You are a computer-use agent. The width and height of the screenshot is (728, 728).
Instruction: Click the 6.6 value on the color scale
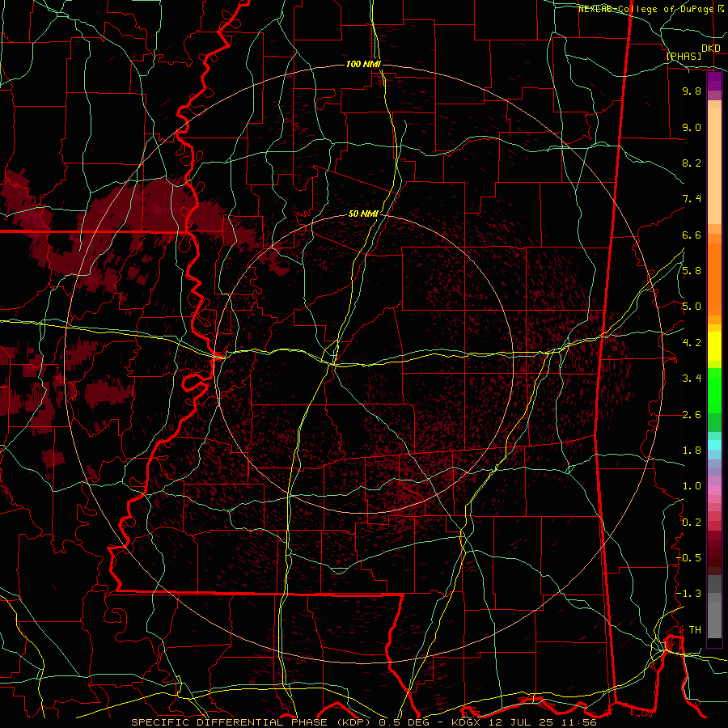pos(692,235)
